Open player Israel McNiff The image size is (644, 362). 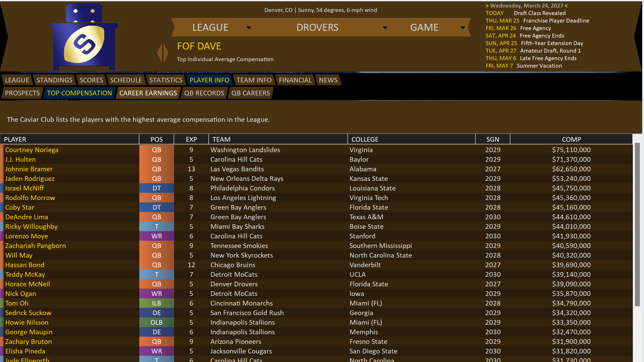[25, 188]
